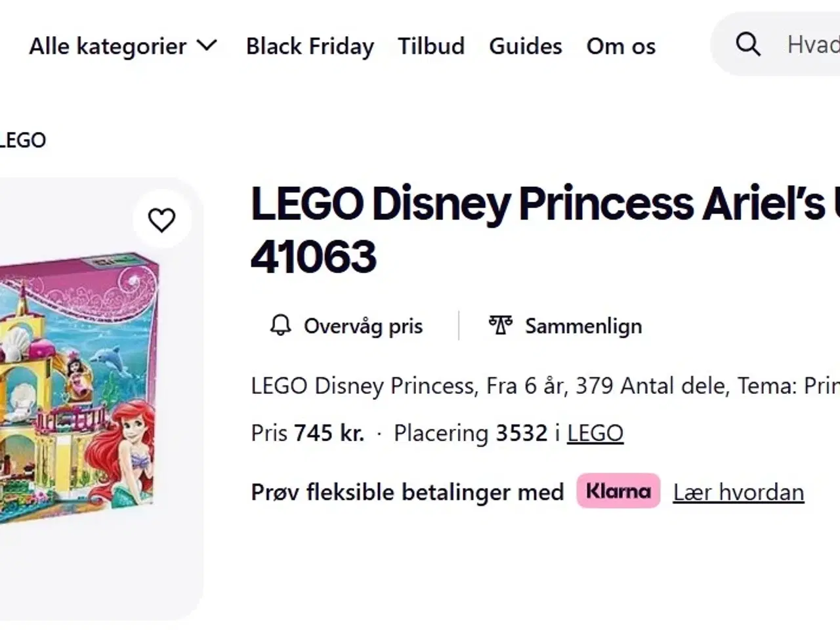Click inside the search input field
The width and height of the screenshot is (840, 630).
(x=807, y=45)
